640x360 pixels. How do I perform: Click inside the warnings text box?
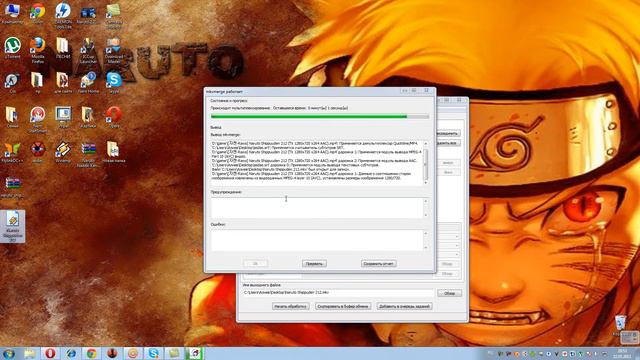pyautogui.click(x=317, y=208)
